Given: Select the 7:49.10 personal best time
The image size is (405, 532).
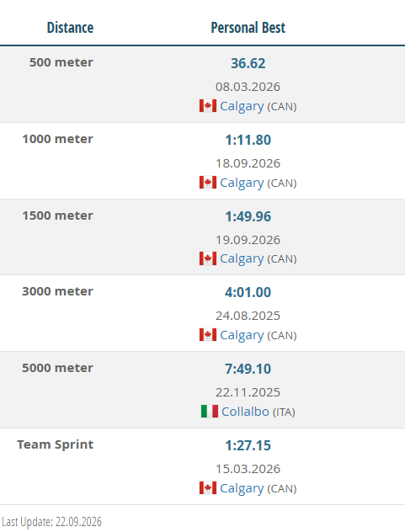Looking at the screenshot, I should click(248, 370).
